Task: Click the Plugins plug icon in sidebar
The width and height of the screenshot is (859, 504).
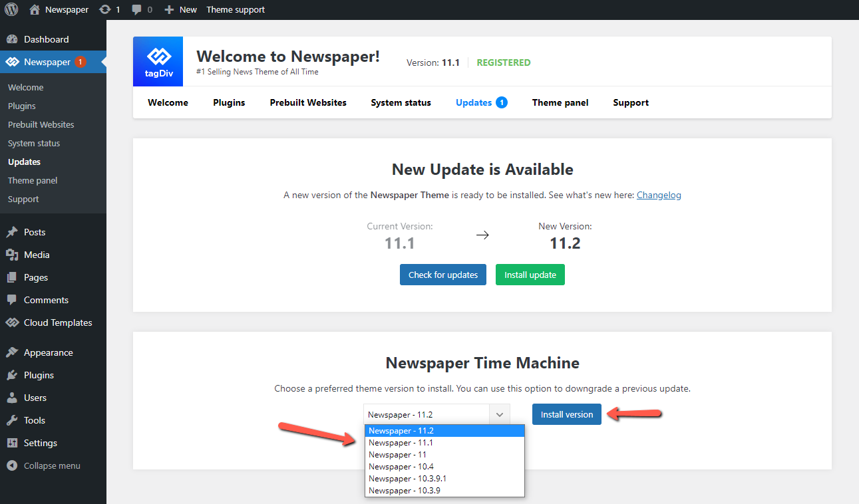Action: 12,375
